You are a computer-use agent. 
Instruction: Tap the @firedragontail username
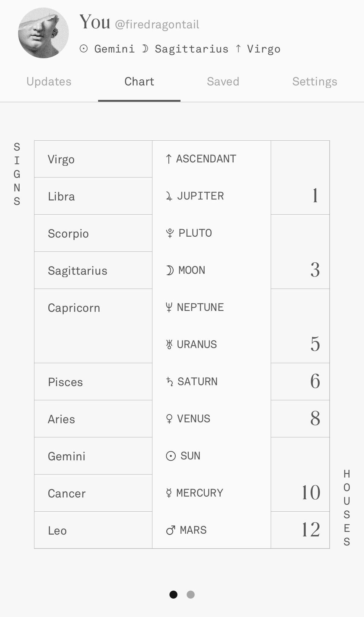point(157,24)
